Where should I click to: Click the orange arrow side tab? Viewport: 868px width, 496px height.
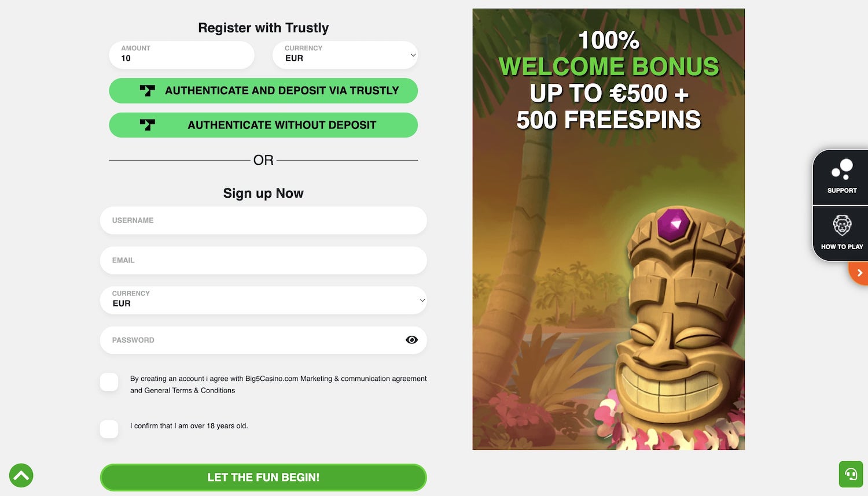[859, 273]
